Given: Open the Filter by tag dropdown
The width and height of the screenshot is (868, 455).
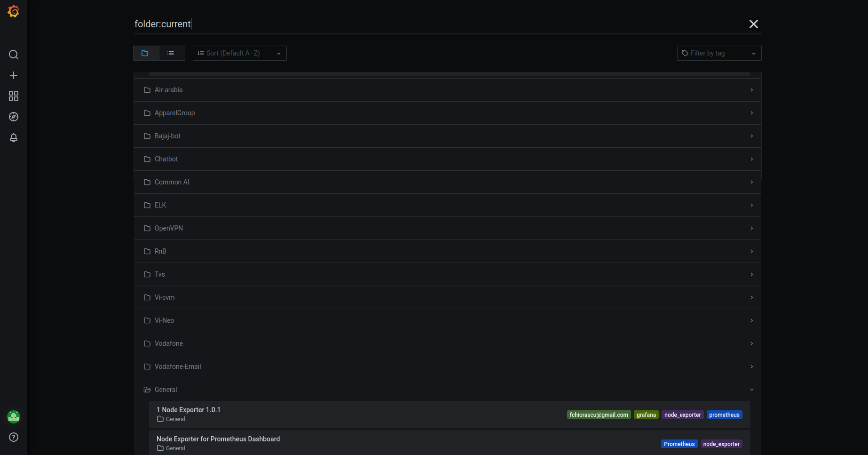Looking at the screenshot, I should [719, 53].
